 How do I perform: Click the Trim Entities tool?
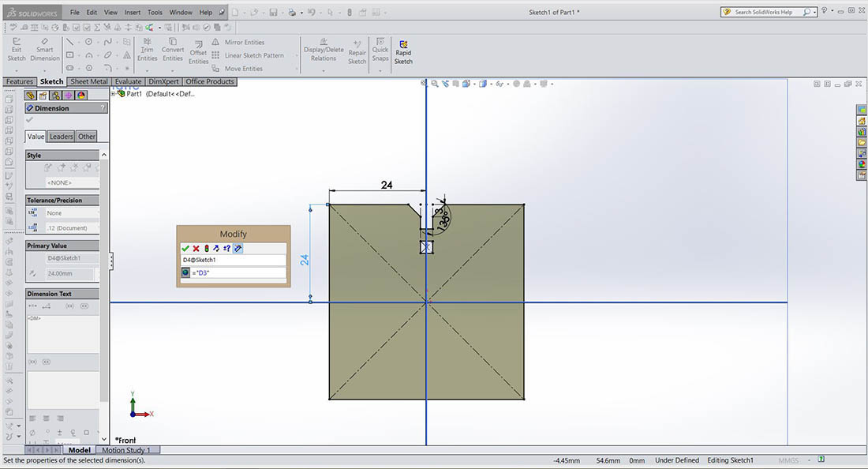(148, 49)
